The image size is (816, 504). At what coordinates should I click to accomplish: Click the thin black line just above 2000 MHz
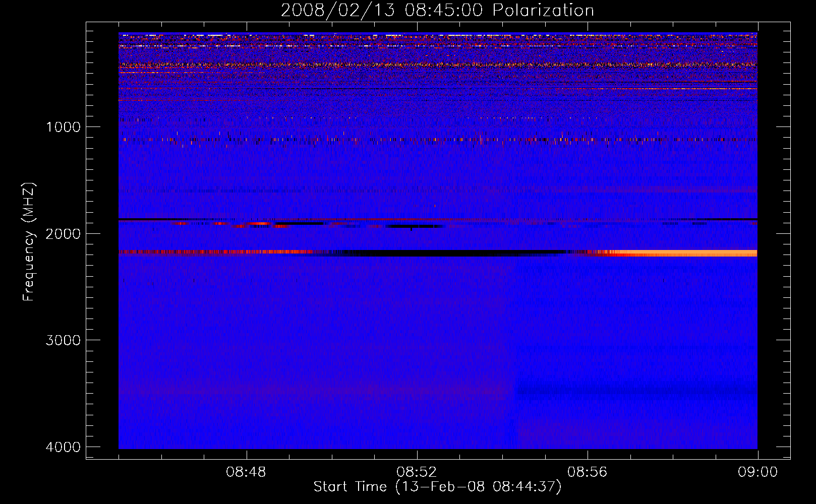[x=353, y=219]
